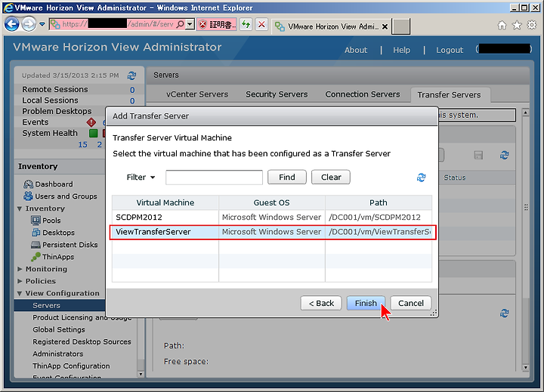This screenshot has width=544, height=392.
Task: Collapse the View Configuration node
Action: 20,294
